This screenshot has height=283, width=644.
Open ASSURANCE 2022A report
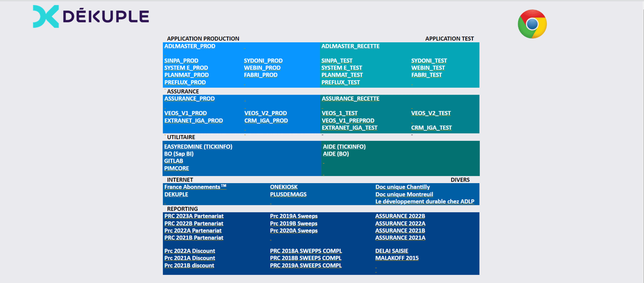pos(400,224)
